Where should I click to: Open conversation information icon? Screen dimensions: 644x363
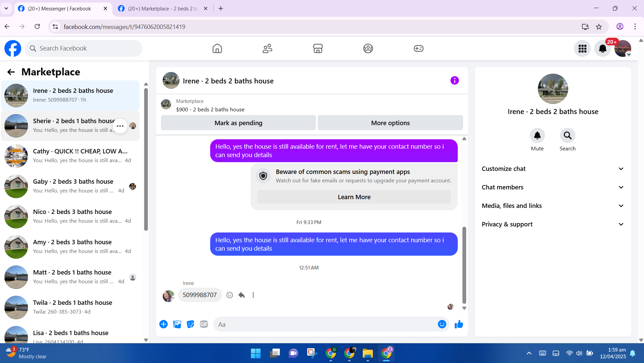(x=455, y=81)
